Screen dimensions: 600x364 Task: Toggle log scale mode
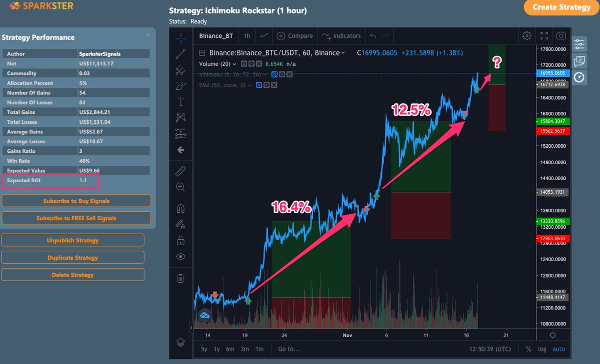542,349
